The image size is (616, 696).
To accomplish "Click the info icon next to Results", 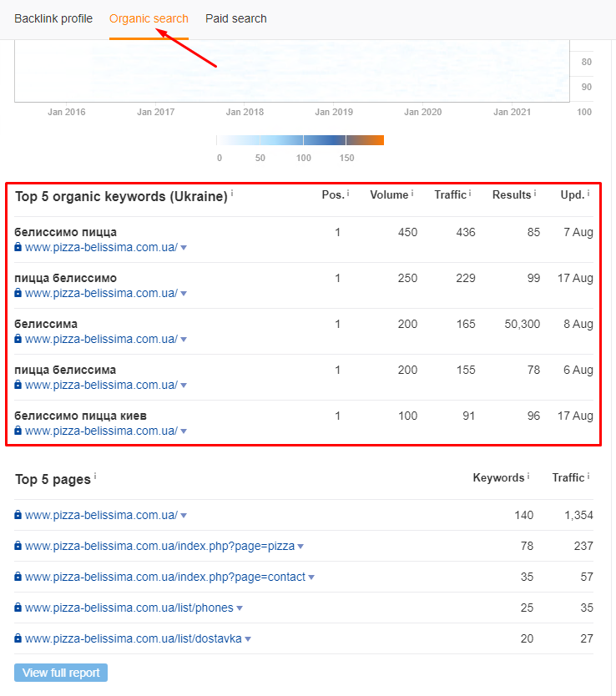I will tap(535, 194).
